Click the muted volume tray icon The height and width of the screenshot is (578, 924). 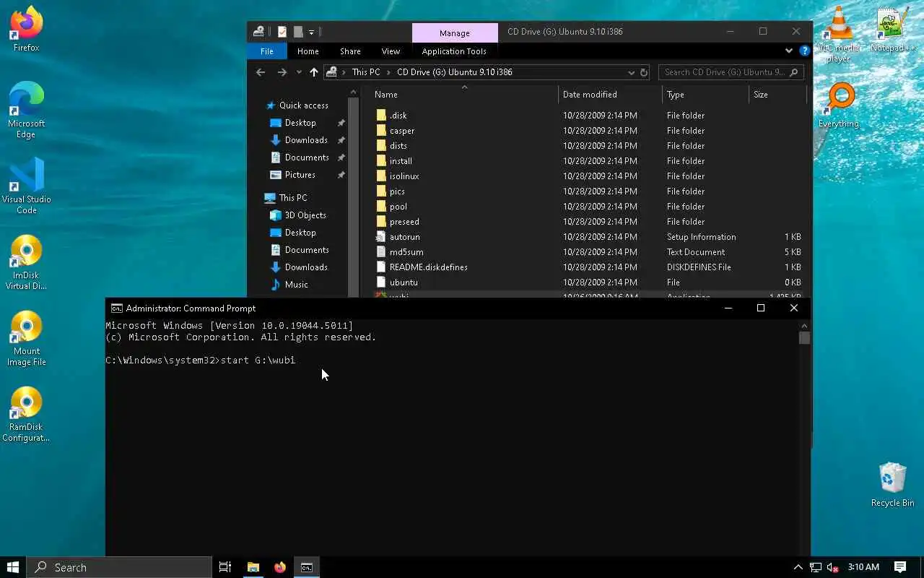tap(832, 567)
